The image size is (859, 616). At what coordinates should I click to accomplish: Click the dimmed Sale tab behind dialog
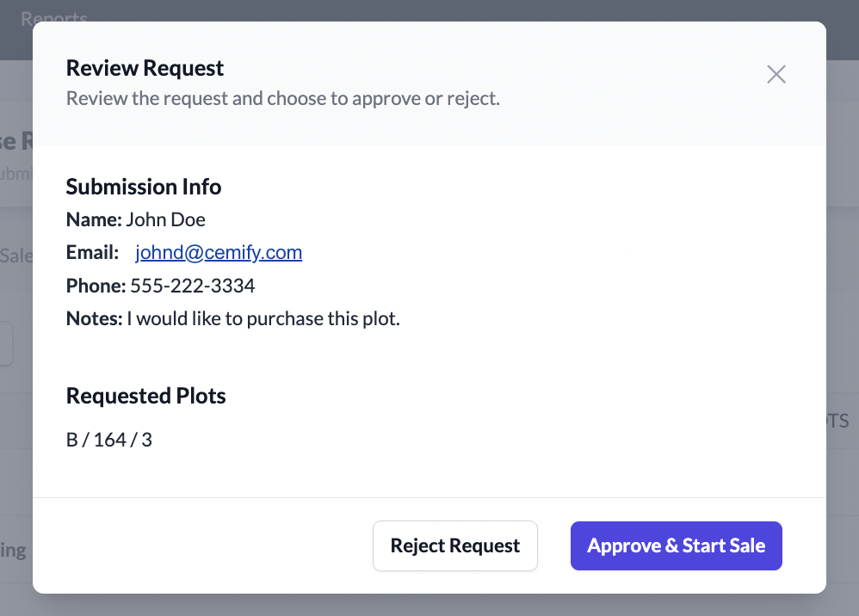(15, 256)
